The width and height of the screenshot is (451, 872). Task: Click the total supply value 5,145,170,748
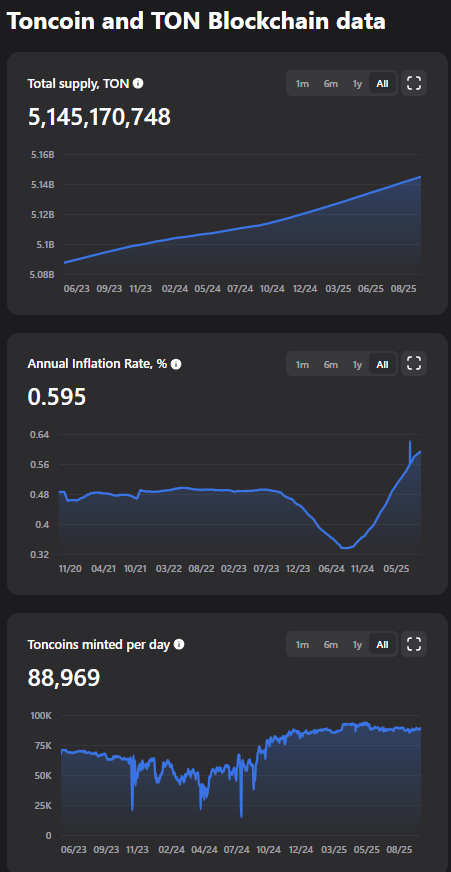coord(99,117)
